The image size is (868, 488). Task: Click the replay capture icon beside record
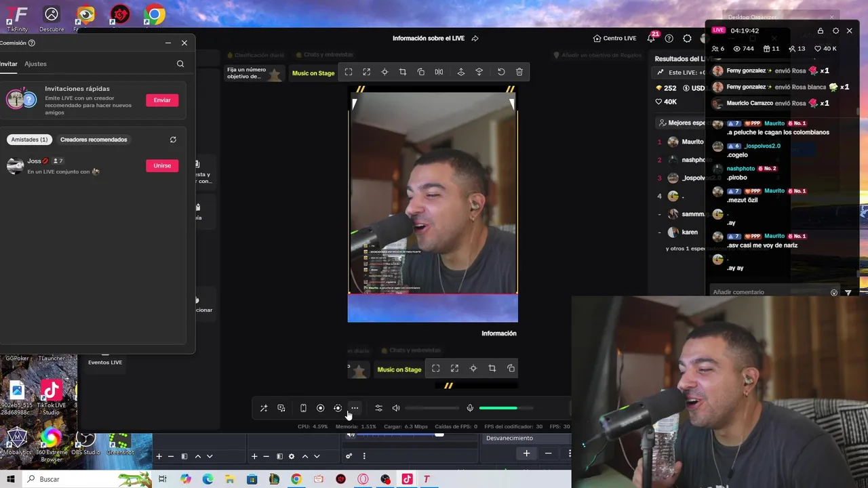pyautogui.click(x=338, y=408)
